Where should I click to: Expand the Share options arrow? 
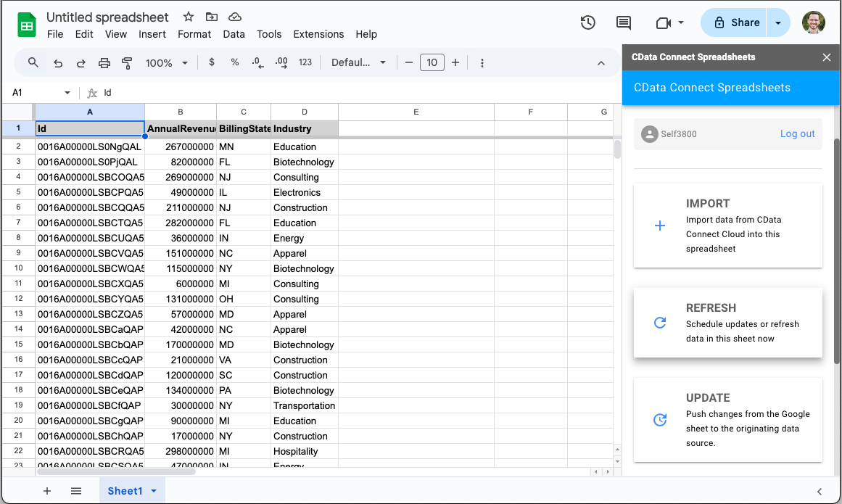coord(778,23)
